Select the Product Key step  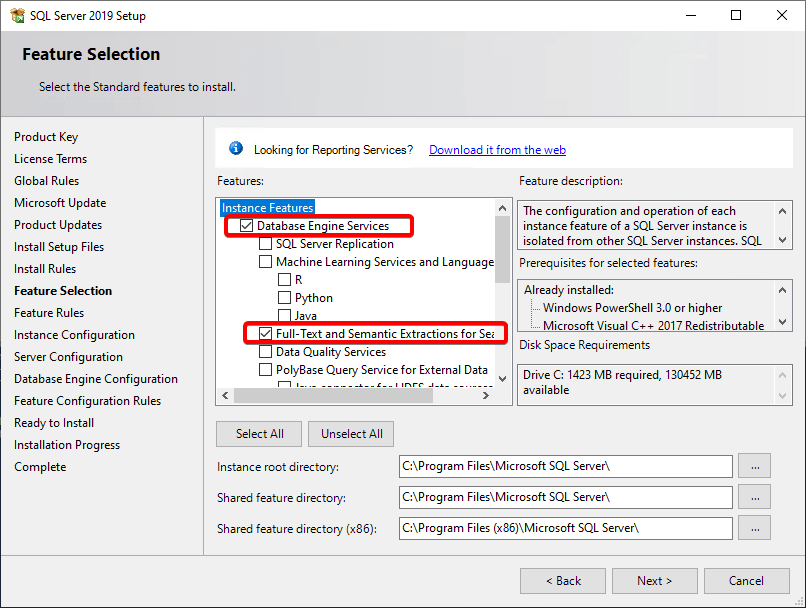[46, 137]
